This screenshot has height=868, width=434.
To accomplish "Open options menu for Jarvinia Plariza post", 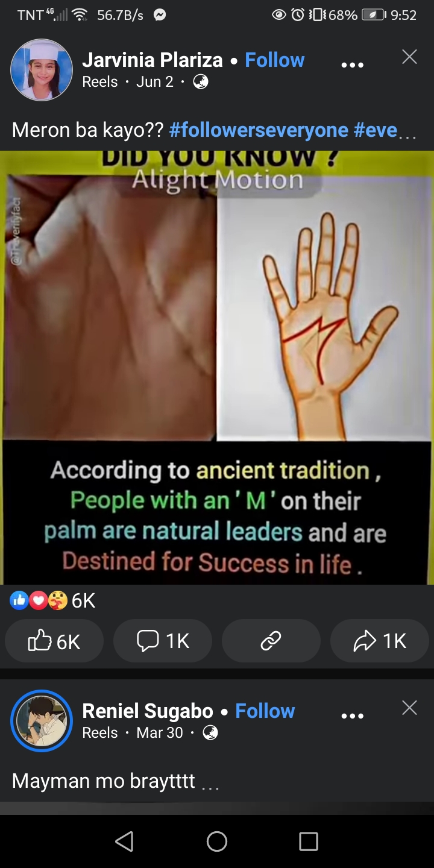I will [352, 65].
